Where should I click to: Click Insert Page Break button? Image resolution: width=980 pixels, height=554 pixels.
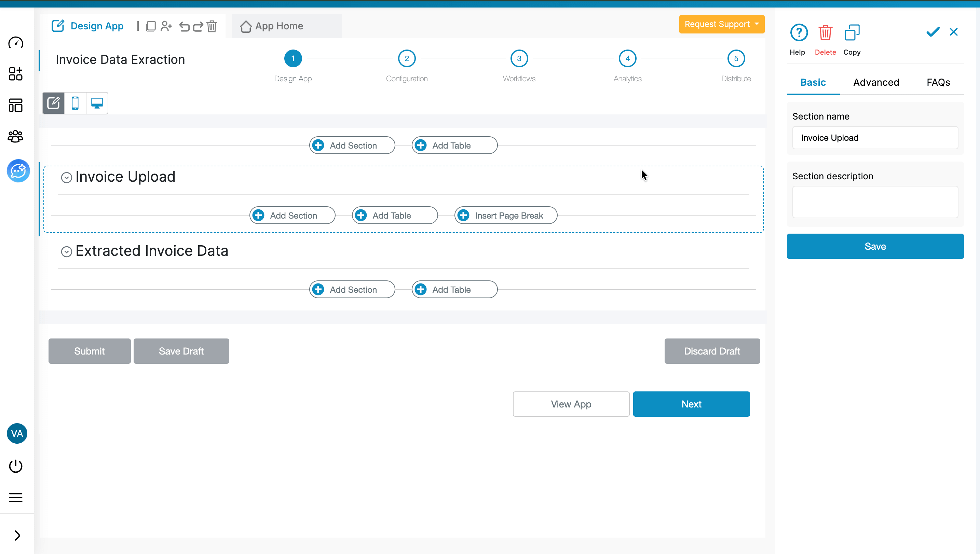(505, 216)
